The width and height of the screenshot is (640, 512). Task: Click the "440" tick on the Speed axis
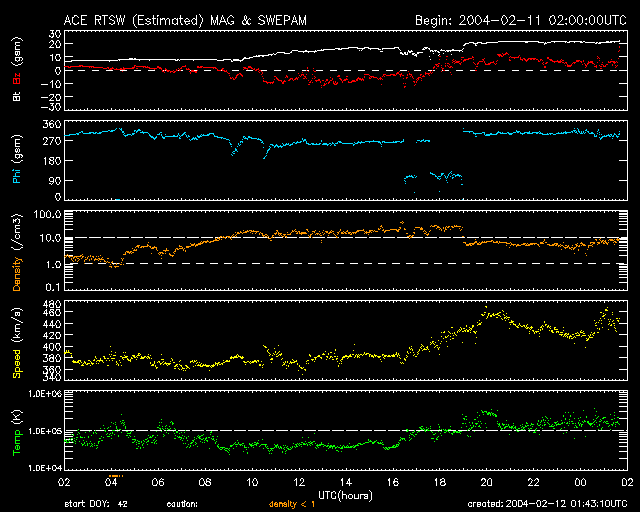[x=52, y=324]
